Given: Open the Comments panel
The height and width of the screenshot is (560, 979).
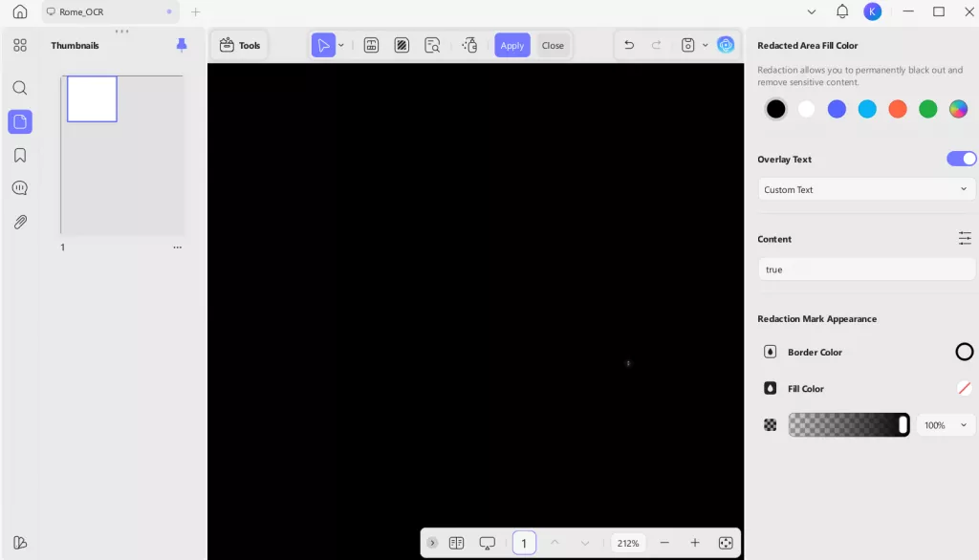Looking at the screenshot, I should pyautogui.click(x=20, y=187).
